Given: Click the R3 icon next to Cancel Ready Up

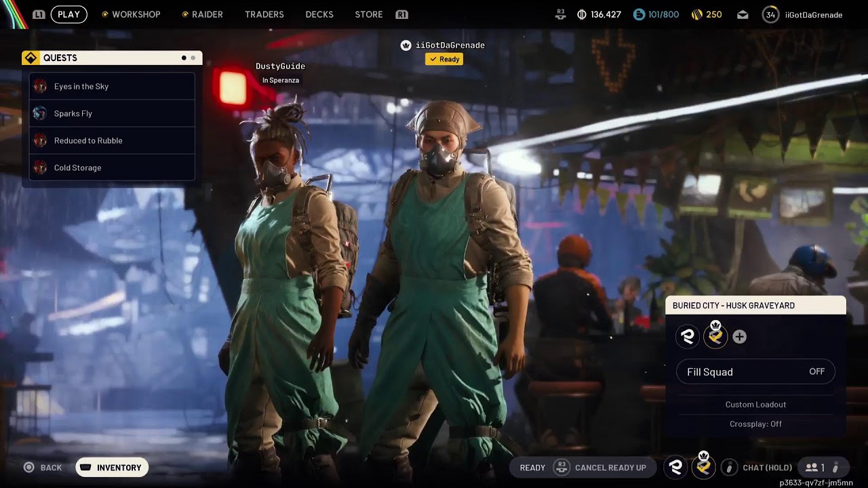Looking at the screenshot, I should click(561, 467).
